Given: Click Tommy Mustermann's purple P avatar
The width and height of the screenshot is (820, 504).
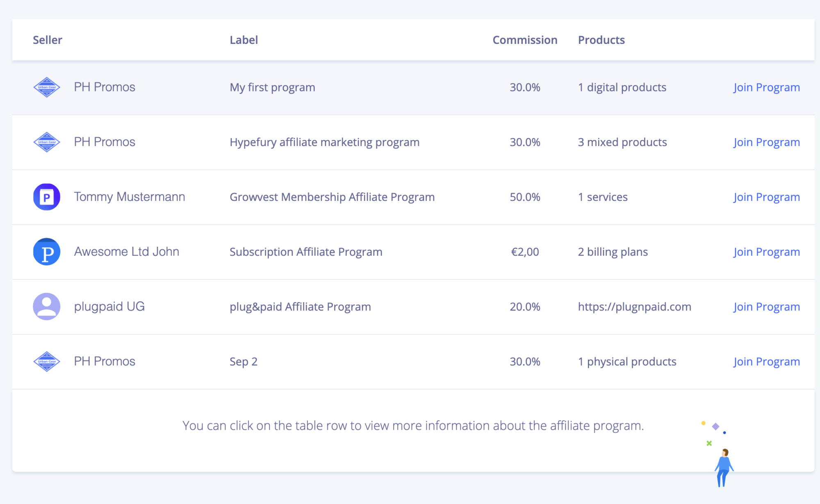Looking at the screenshot, I should tap(47, 197).
